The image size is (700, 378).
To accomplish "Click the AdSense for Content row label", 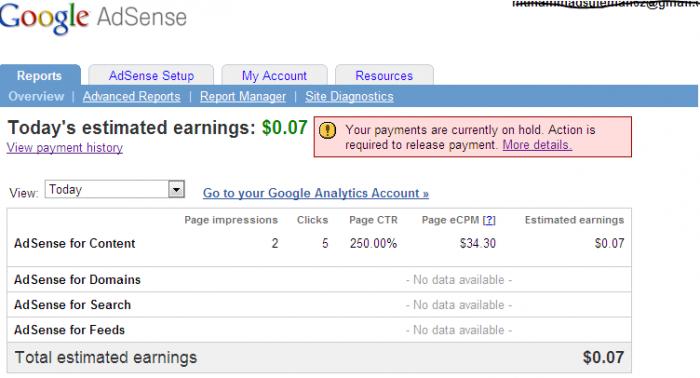I will [x=75, y=243].
